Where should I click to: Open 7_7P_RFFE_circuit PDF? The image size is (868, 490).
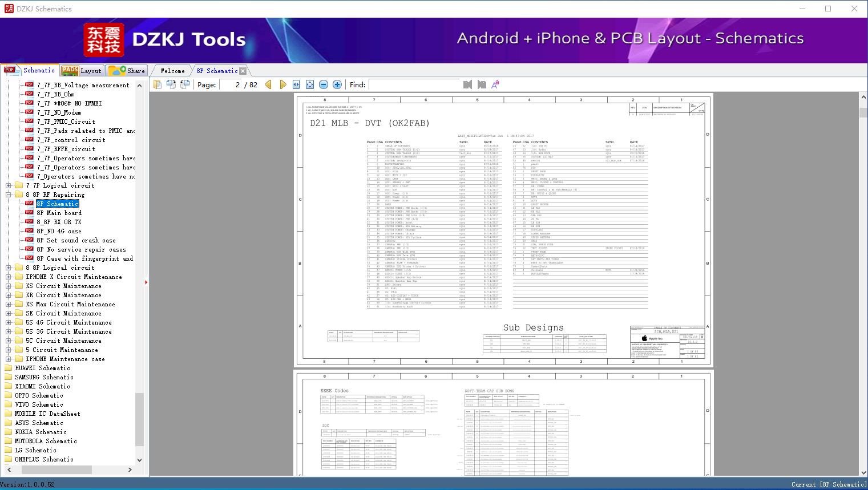coord(66,149)
